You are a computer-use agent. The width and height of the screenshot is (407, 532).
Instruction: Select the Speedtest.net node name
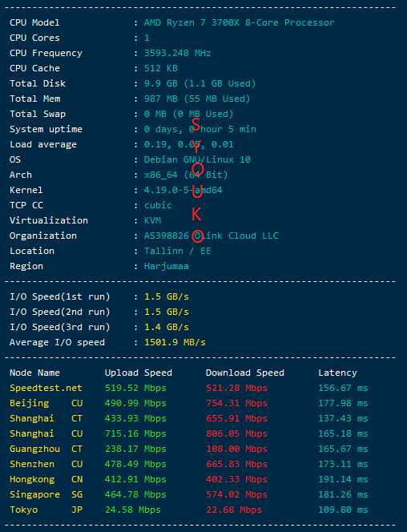tap(46, 388)
